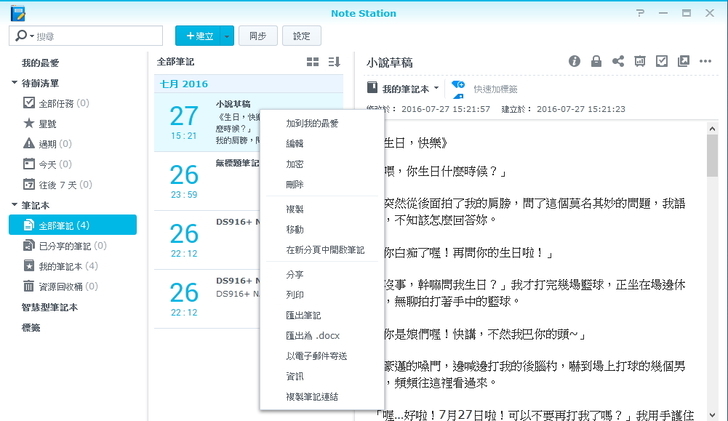
Task: Click the quick add tag icon
Action: 458,87
